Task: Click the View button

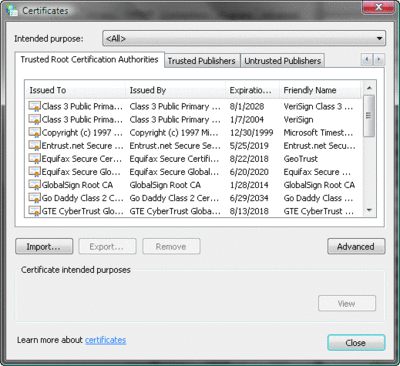Action: pos(347,303)
